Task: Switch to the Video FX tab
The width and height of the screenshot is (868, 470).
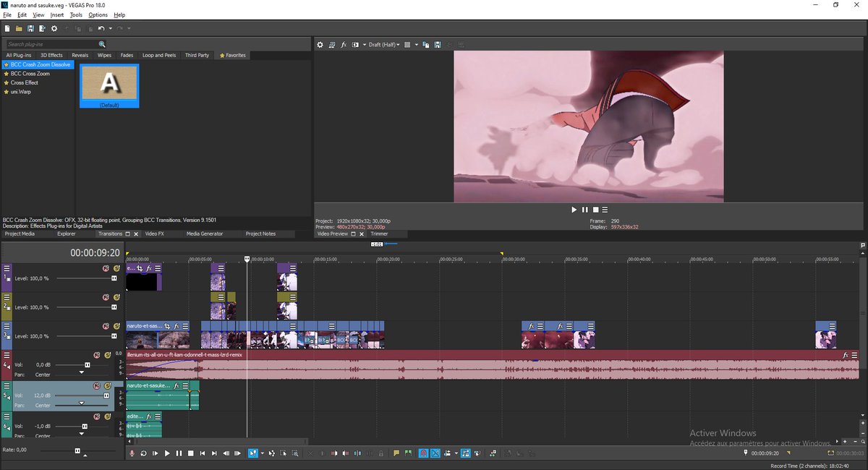Action: click(x=155, y=234)
